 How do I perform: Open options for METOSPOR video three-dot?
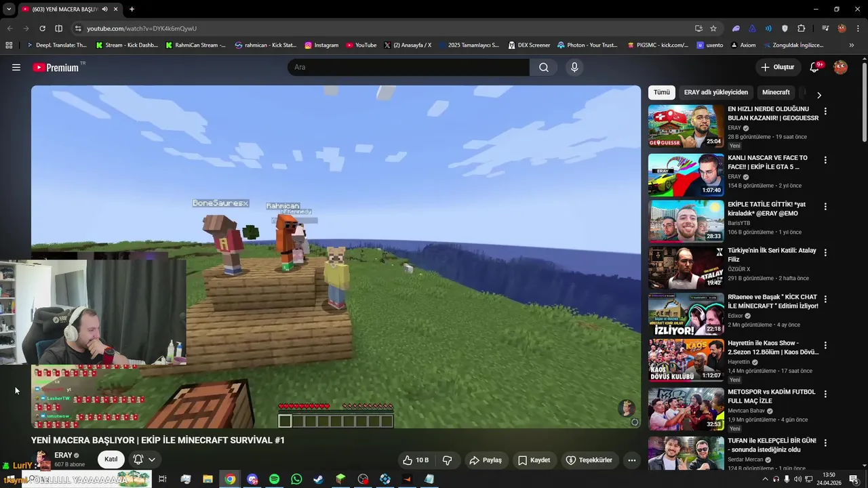tap(825, 394)
